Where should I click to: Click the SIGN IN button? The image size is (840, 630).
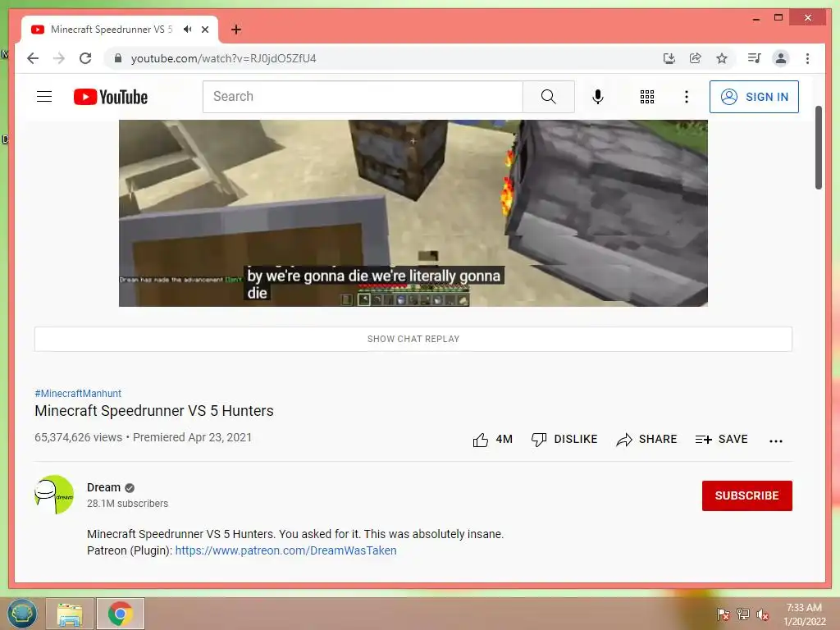pos(754,97)
